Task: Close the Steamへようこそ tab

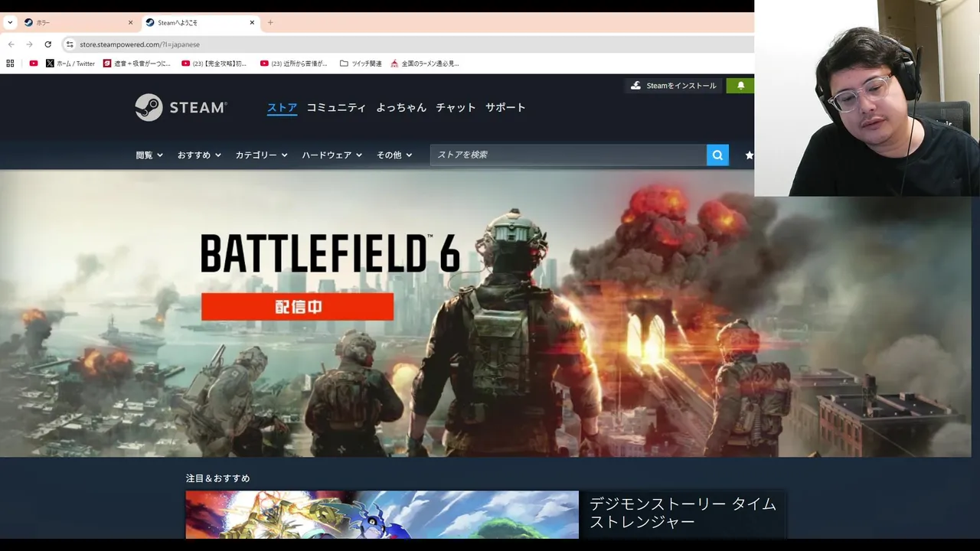Action: 252,22
